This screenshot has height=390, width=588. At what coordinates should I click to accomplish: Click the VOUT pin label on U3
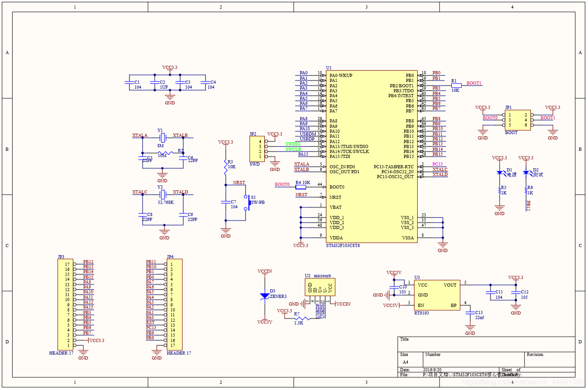coord(450,285)
